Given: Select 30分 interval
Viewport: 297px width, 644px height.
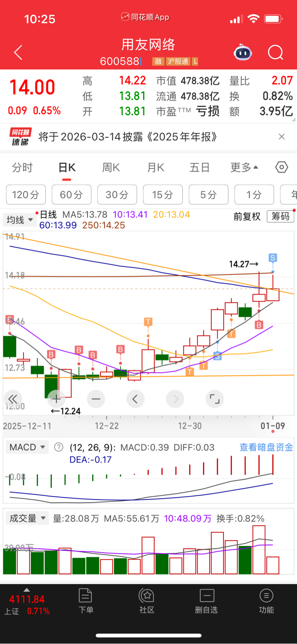Looking at the screenshot, I should [117, 194].
